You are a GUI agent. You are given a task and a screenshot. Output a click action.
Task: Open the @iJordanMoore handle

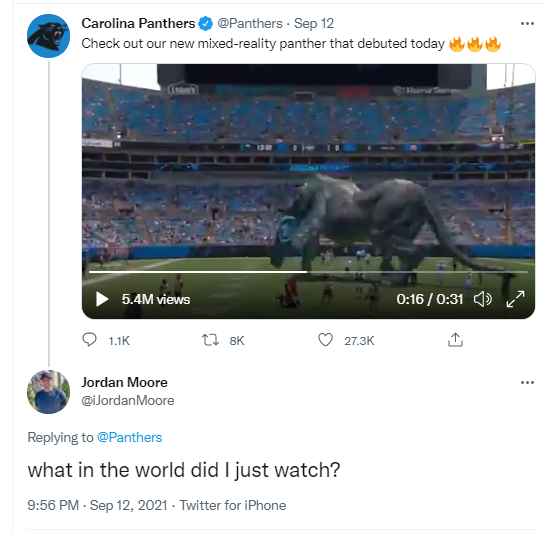(x=128, y=401)
